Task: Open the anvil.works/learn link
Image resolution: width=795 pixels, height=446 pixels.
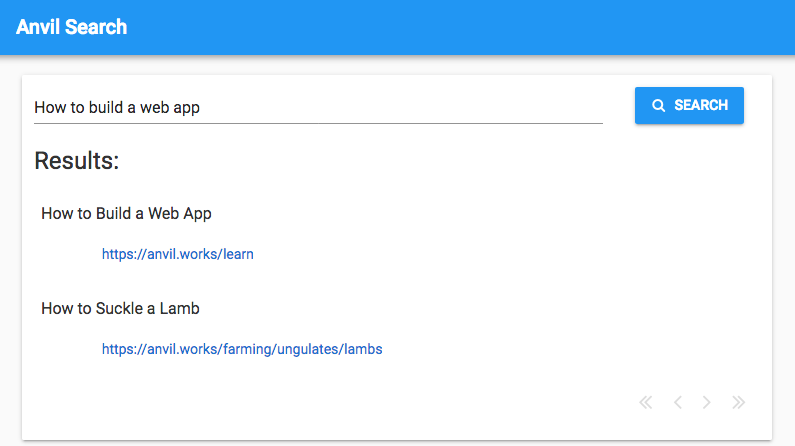Action: tap(177, 254)
